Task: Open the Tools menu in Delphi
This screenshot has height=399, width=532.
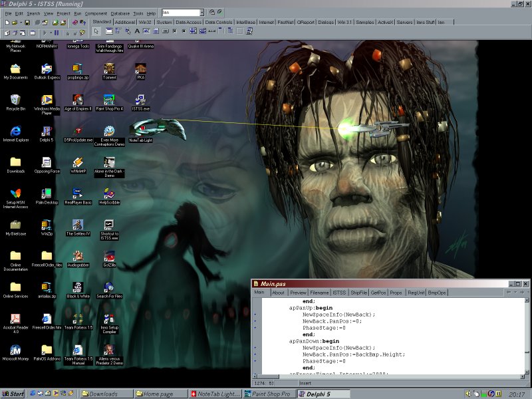Action: coord(138,13)
